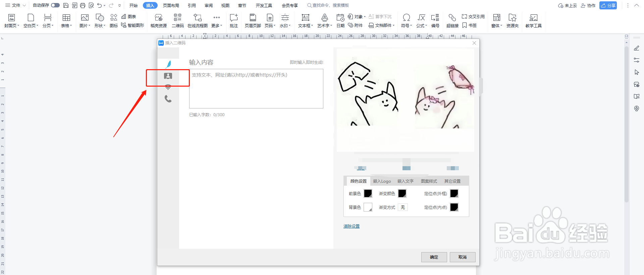Pick the 定位点(内点) inner locator color

pos(454,207)
